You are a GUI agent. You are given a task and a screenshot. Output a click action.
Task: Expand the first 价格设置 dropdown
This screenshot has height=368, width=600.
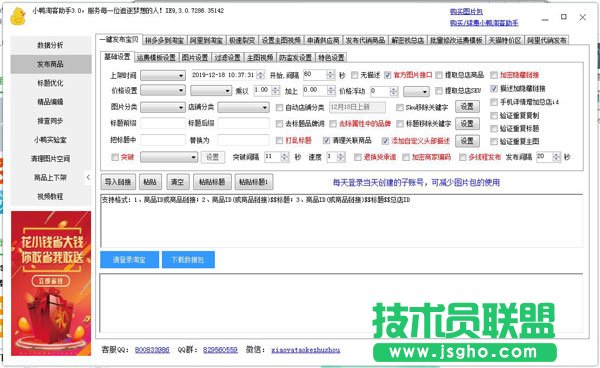click(x=163, y=91)
